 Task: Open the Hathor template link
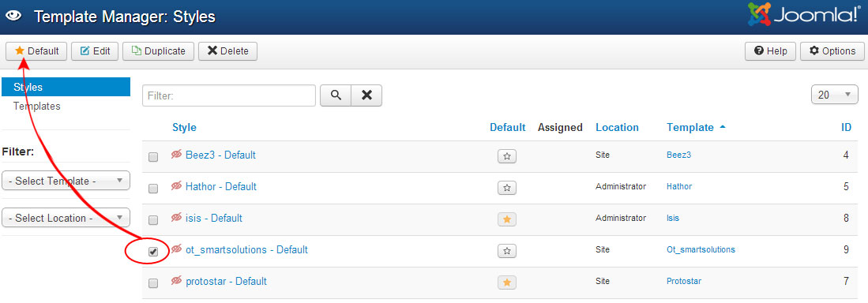click(679, 186)
